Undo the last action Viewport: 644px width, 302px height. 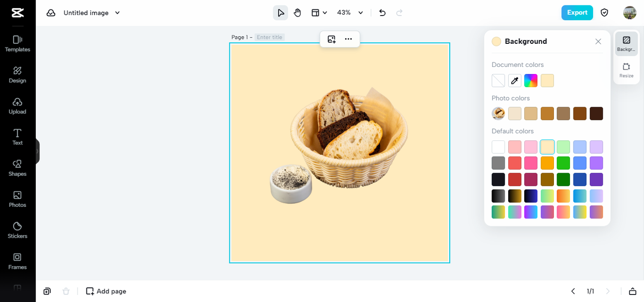[x=382, y=13]
